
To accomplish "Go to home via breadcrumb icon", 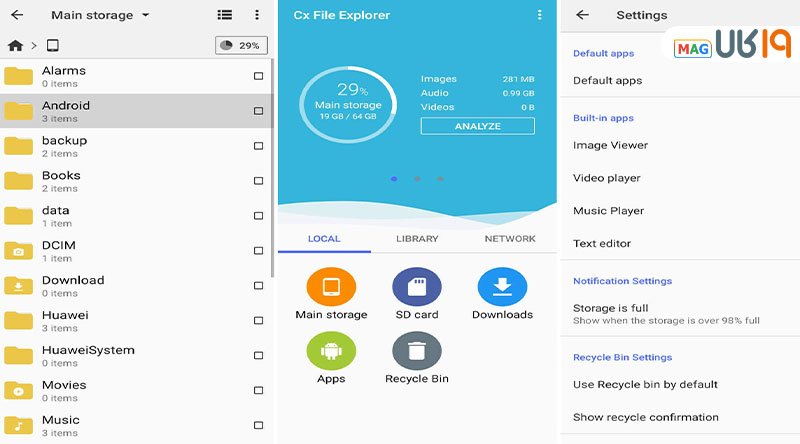I will (15, 45).
